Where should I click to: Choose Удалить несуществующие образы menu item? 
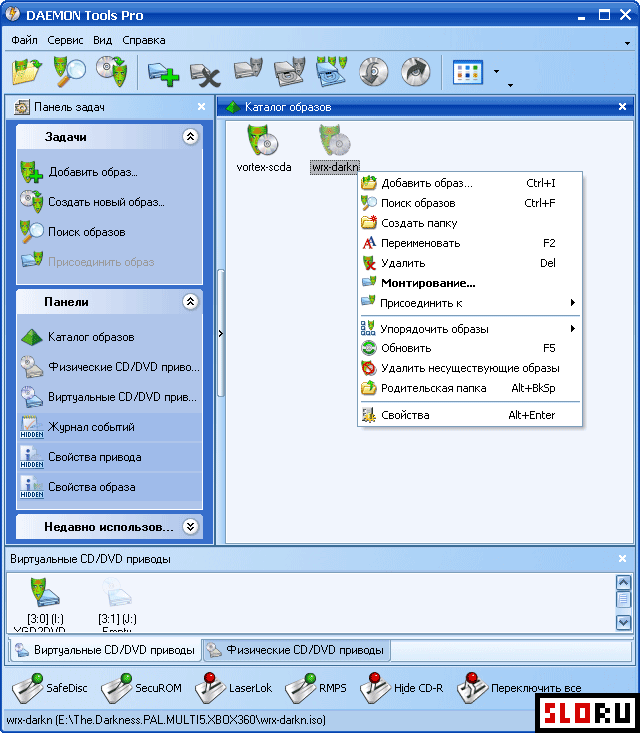coord(469,368)
